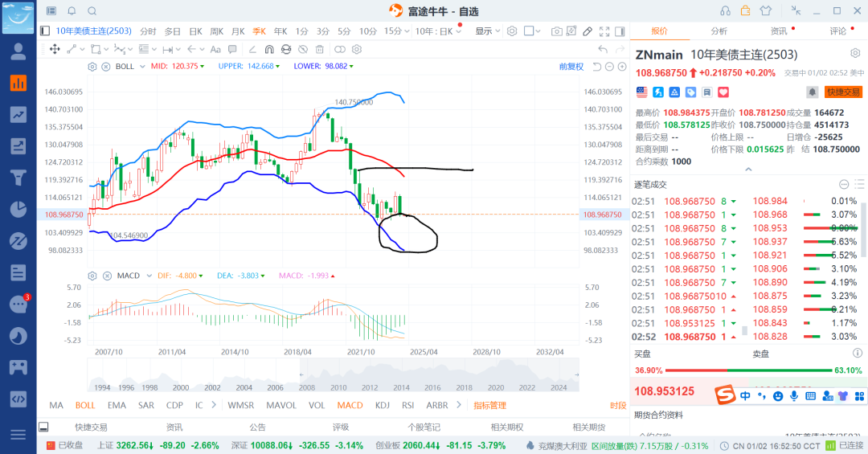Open the code script sidebar icon
The width and height of the screenshot is (868, 454).
coord(18,399)
